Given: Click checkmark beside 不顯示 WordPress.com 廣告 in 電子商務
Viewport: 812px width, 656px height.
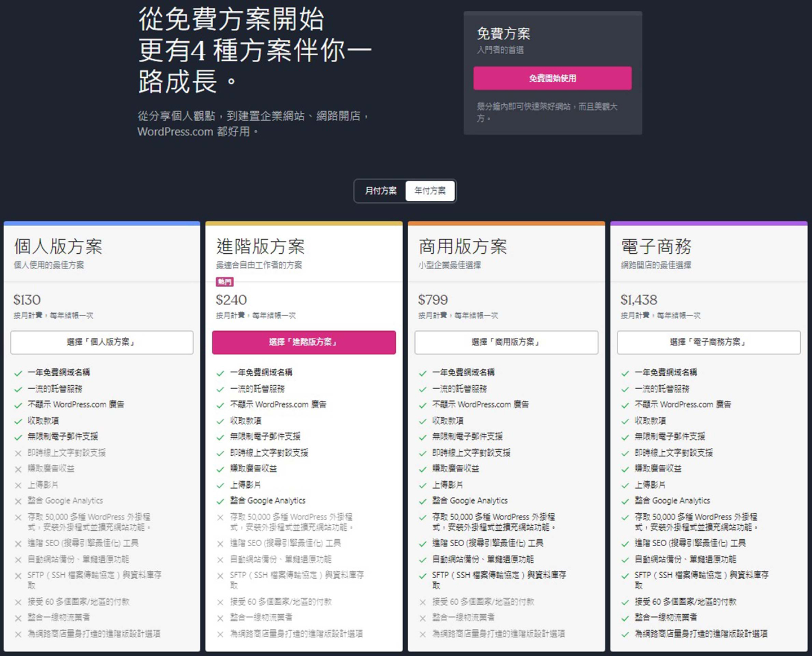Looking at the screenshot, I should click(x=625, y=405).
